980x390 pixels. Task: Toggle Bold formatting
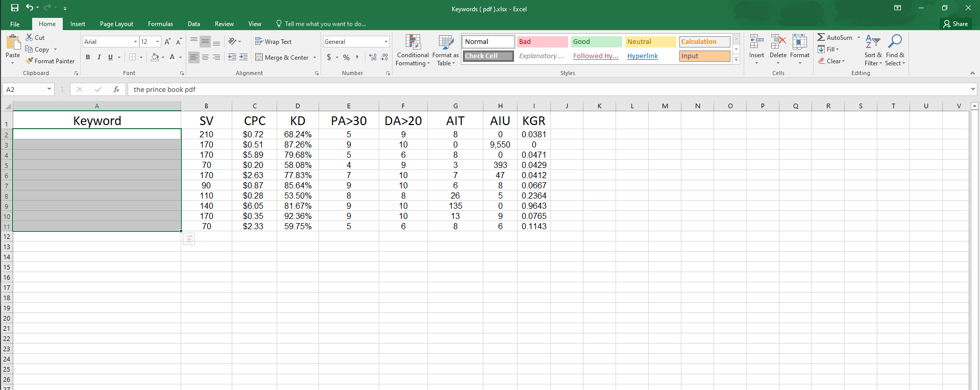pos(88,57)
